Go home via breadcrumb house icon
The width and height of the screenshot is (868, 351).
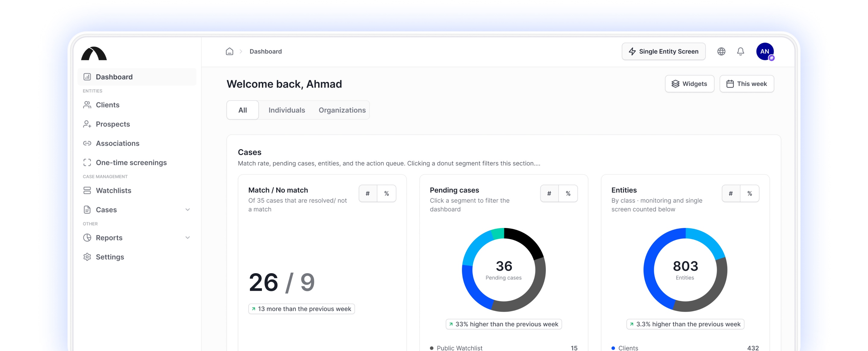pyautogui.click(x=229, y=51)
